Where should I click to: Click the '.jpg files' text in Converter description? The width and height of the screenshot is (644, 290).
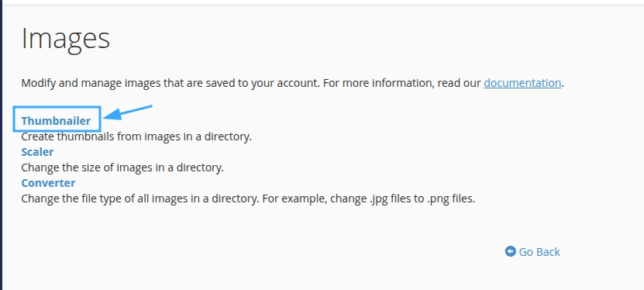[381, 199]
